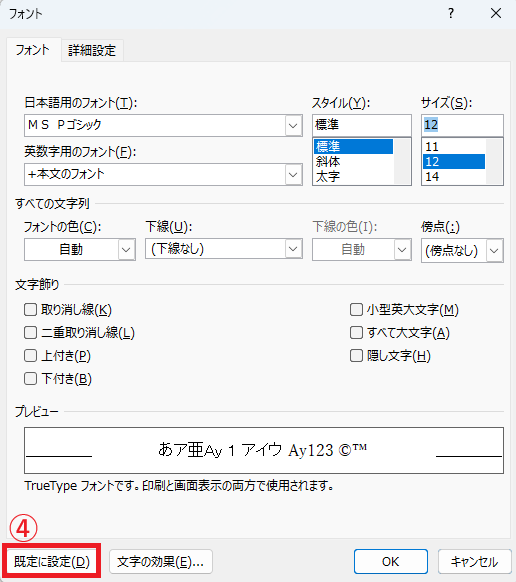The image size is (516, 582).
Task: Click the 既定に設定 button
Action: coord(52,562)
